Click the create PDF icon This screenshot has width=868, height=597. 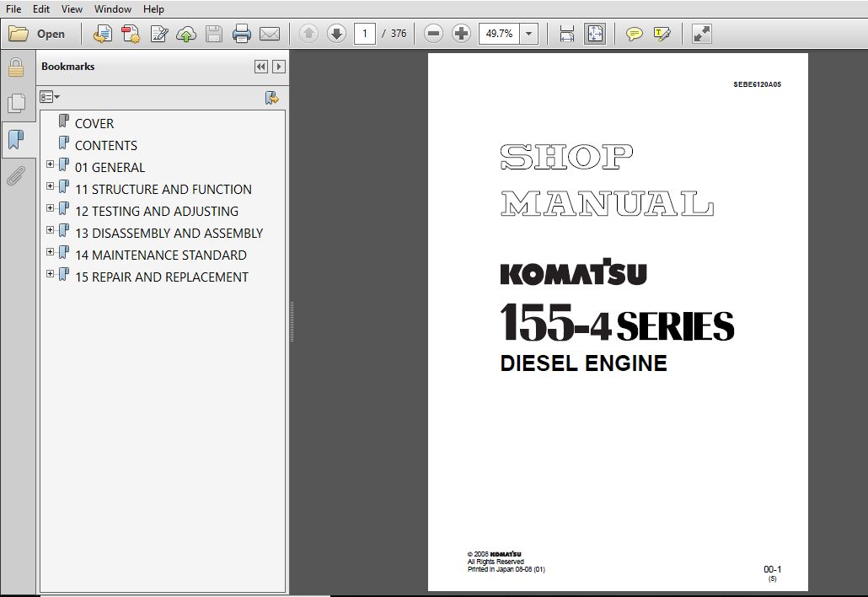pos(103,34)
